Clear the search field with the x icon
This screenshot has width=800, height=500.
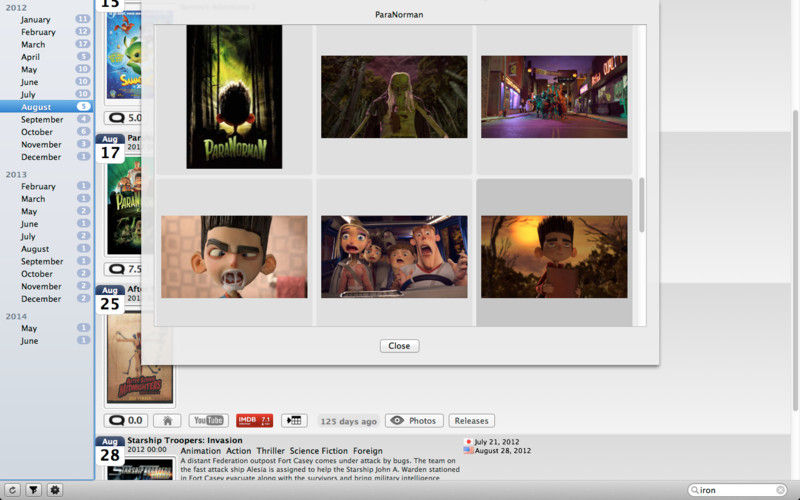[x=780, y=490]
